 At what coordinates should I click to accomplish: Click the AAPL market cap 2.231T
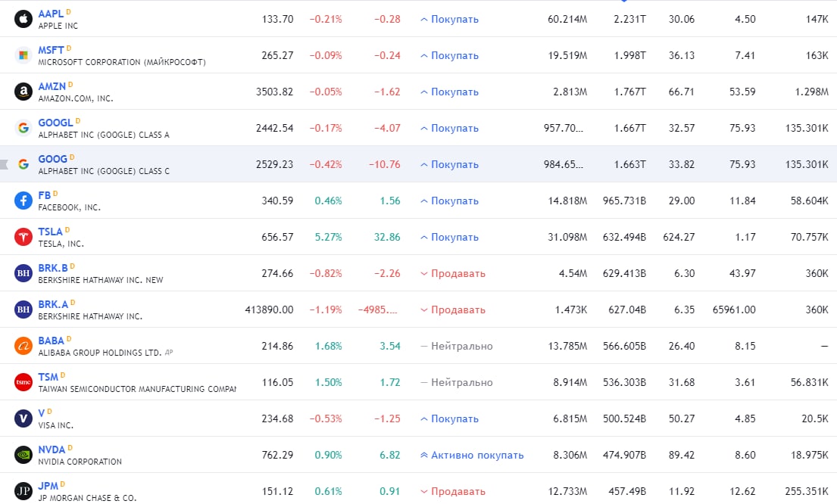630,19
